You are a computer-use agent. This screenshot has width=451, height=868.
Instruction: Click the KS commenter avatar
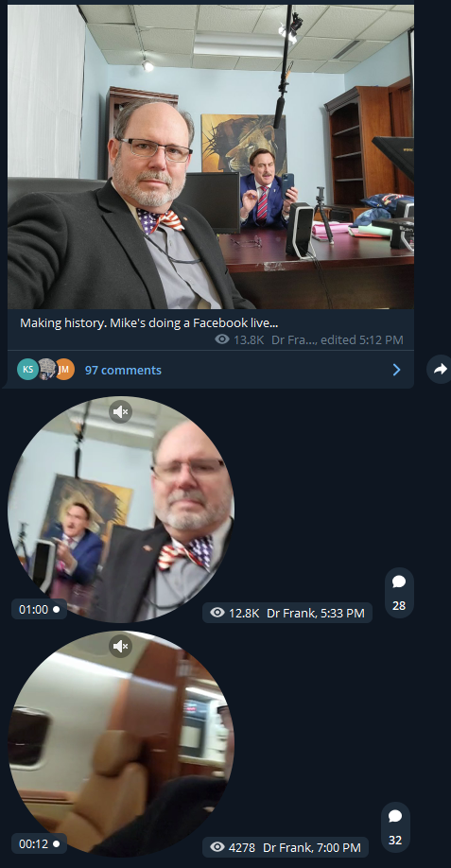coord(27,370)
